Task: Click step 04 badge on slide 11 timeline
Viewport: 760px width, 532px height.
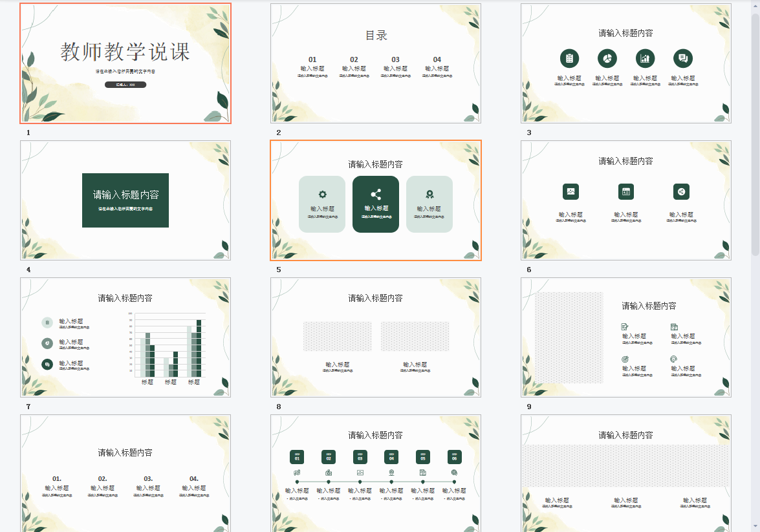Action: pos(391,457)
